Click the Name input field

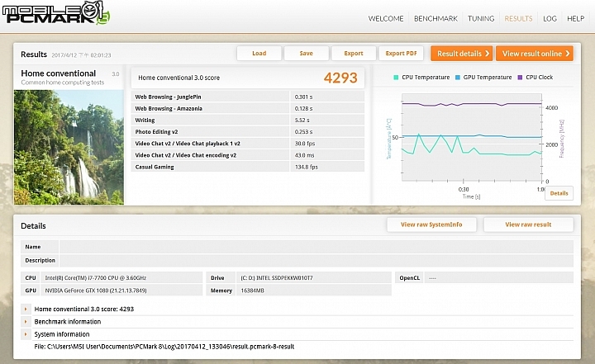click(x=316, y=247)
